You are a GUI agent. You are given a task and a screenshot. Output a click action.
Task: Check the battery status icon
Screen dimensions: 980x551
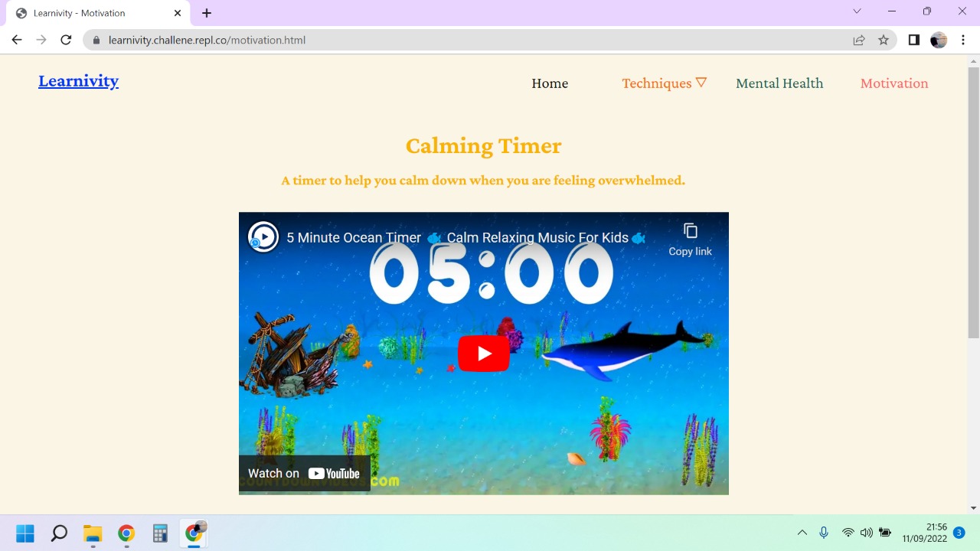(x=885, y=533)
